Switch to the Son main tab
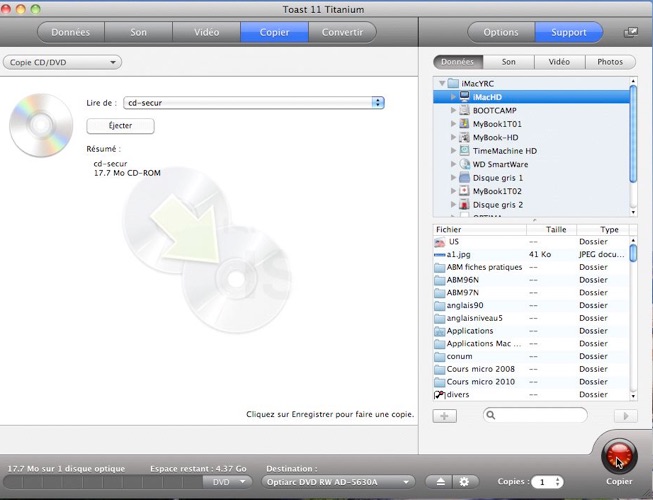653x500 pixels. coord(138,32)
